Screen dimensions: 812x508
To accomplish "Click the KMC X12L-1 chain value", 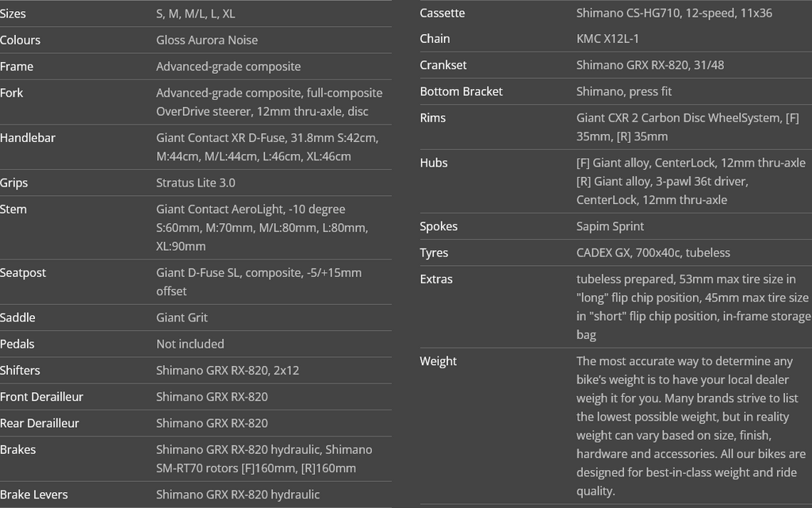I will point(607,39).
